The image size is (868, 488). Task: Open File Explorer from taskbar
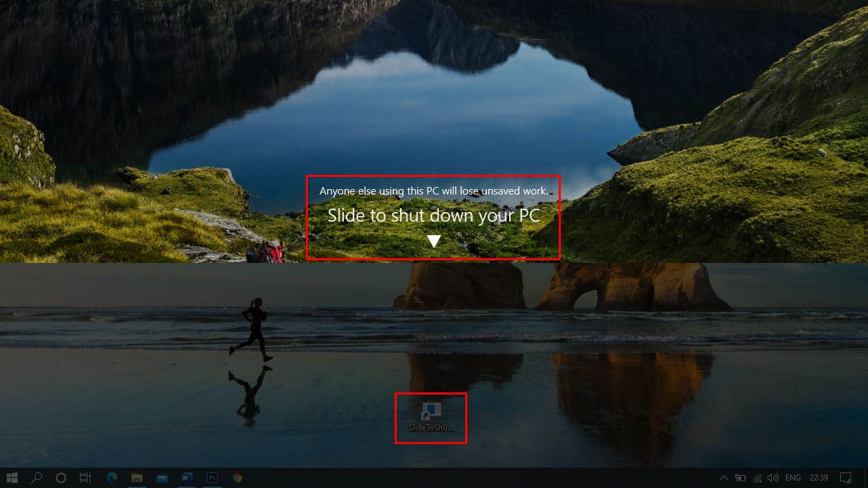[136, 478]
